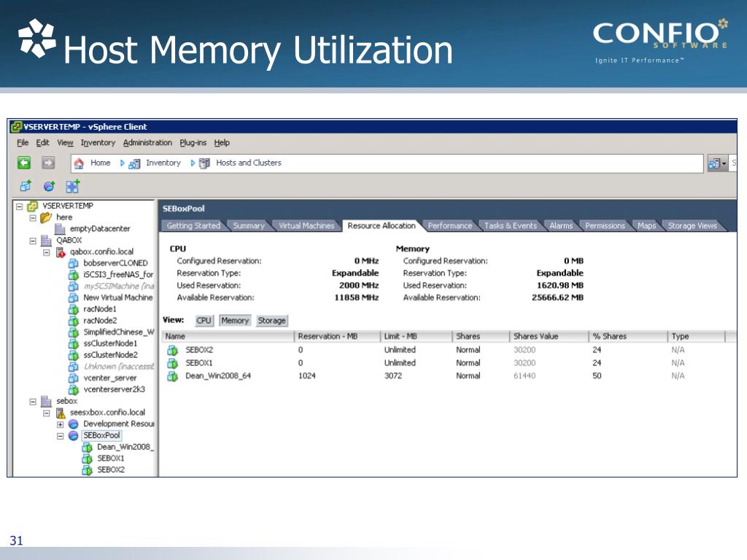Collapse the qabox.confio.local host node

coord(47,252)
